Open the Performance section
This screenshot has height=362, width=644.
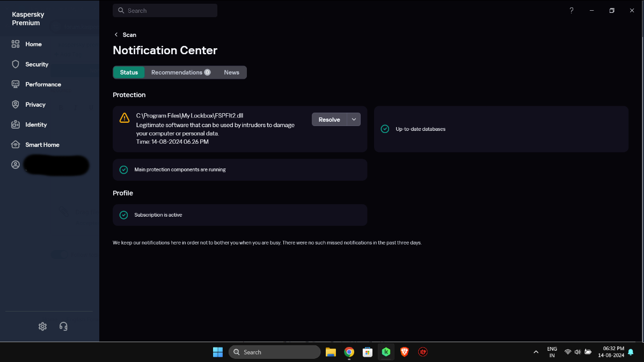tap(43, 84)
